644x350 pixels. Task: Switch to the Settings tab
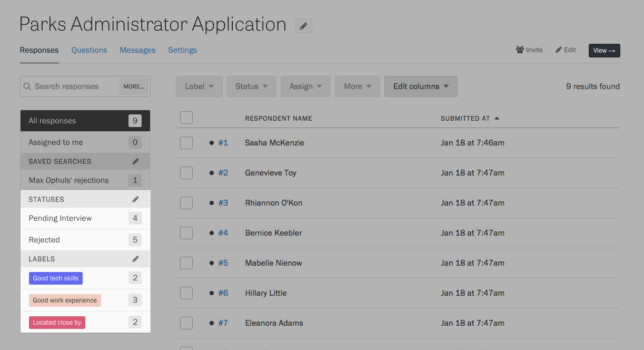click(183, 50)
